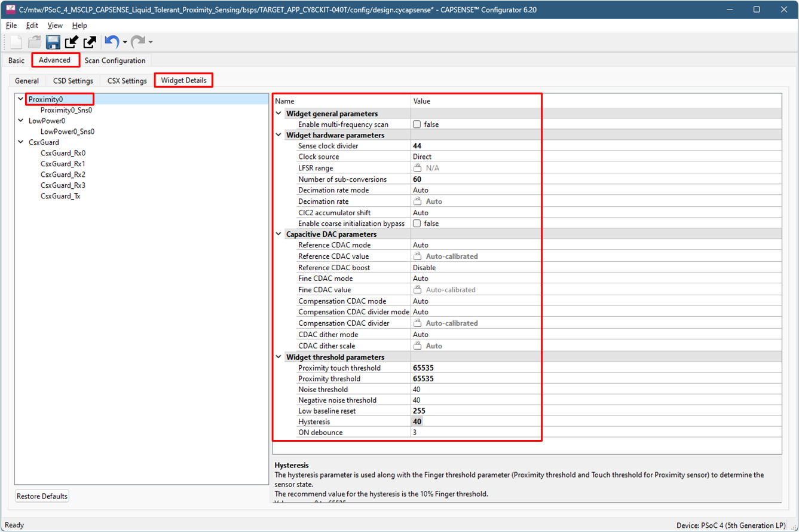Click the New file toolbar icon
Viewport: 799px width, 532px height.
point(17,42)
